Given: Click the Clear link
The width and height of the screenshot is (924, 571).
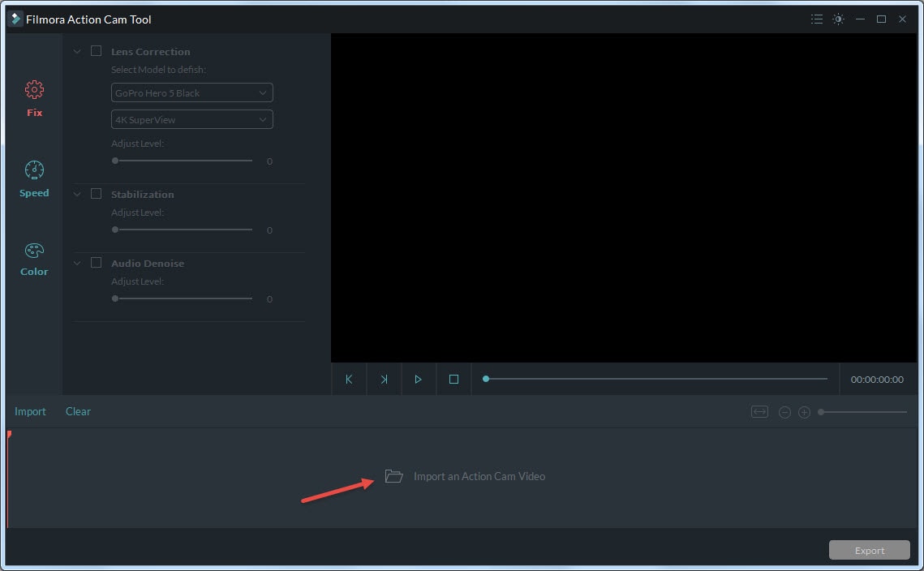Looking at the screenshot, I should pyautogui.click(x=78, y=411).
